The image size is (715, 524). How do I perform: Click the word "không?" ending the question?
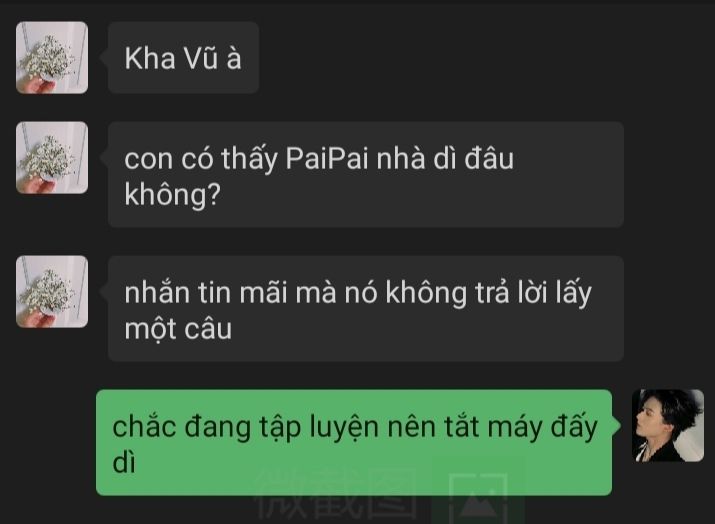coord(172,195)
